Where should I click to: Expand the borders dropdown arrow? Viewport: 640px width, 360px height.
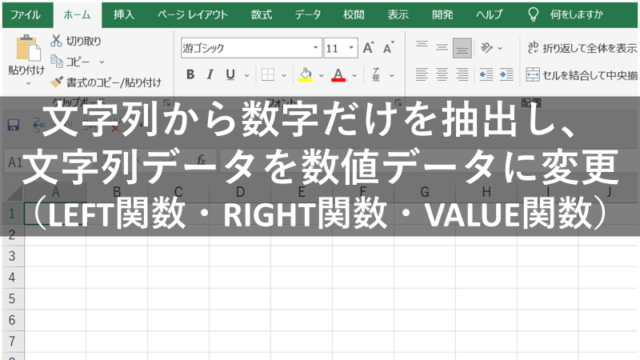tap(284, 75)
